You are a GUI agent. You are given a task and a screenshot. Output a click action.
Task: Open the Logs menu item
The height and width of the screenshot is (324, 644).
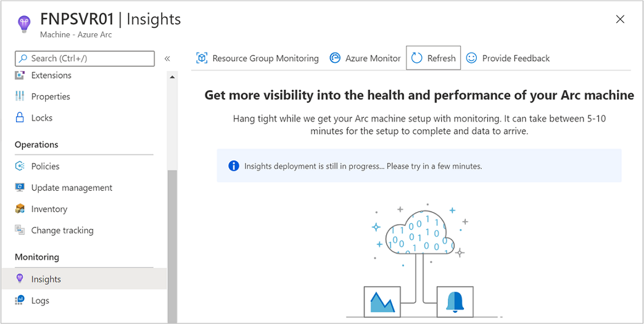click(40, 301)
